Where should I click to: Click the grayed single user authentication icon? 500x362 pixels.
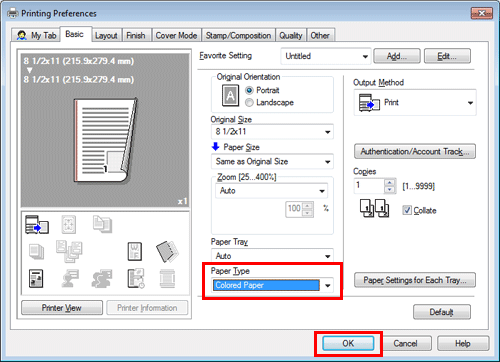click(x=70, y=279)
